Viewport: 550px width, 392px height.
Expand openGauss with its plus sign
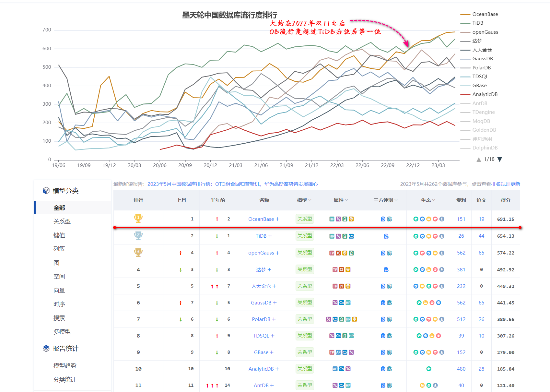click(x=277, y=253)
